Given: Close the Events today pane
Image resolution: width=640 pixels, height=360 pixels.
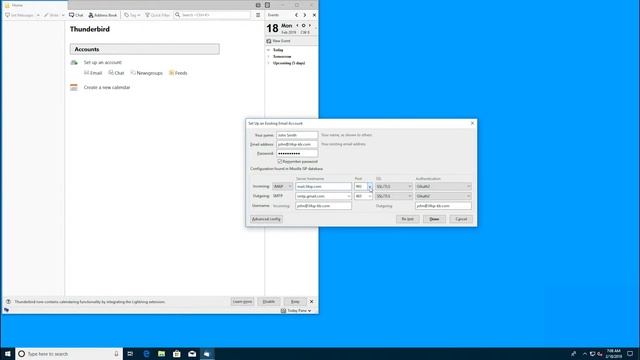Looking at the screenshot, I should (314, 15).
